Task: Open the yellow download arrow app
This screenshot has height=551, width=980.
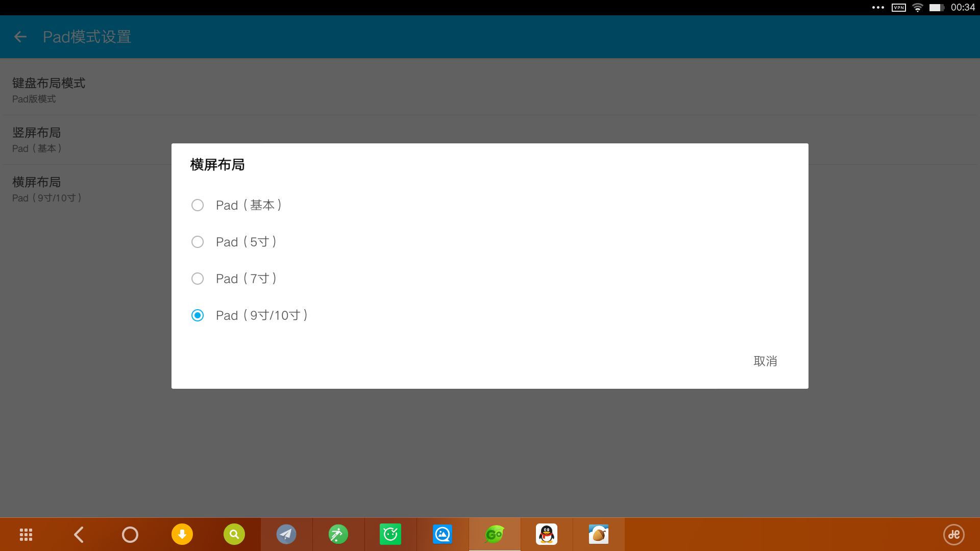Action: (182, 535)
